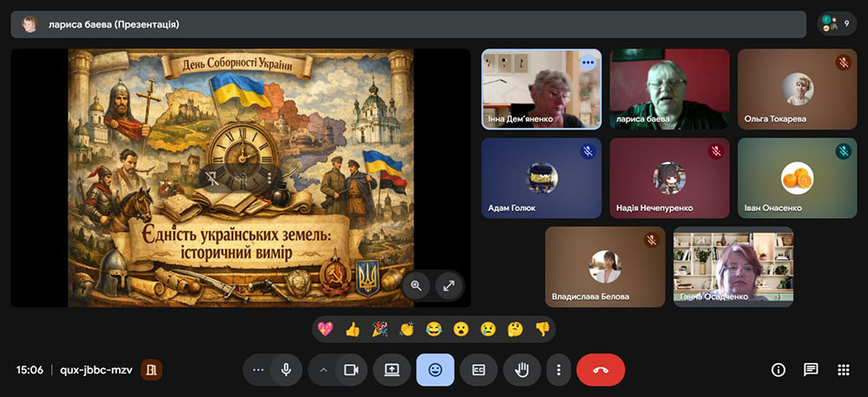Open the participants list showing 9
This screenshot has height=397, width=868.
pyautogui.click(x=837, y=23)
